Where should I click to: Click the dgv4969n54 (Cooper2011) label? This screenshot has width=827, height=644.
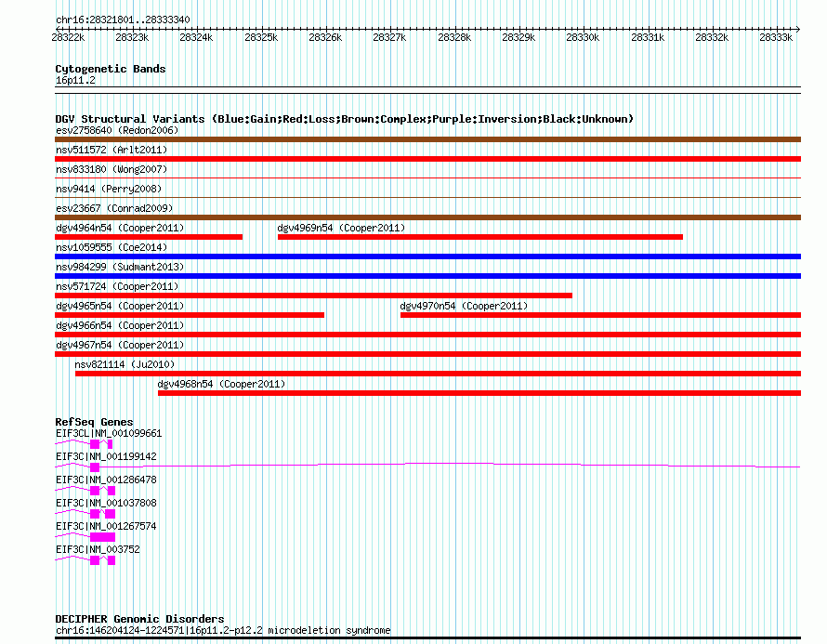click(341, 228)
